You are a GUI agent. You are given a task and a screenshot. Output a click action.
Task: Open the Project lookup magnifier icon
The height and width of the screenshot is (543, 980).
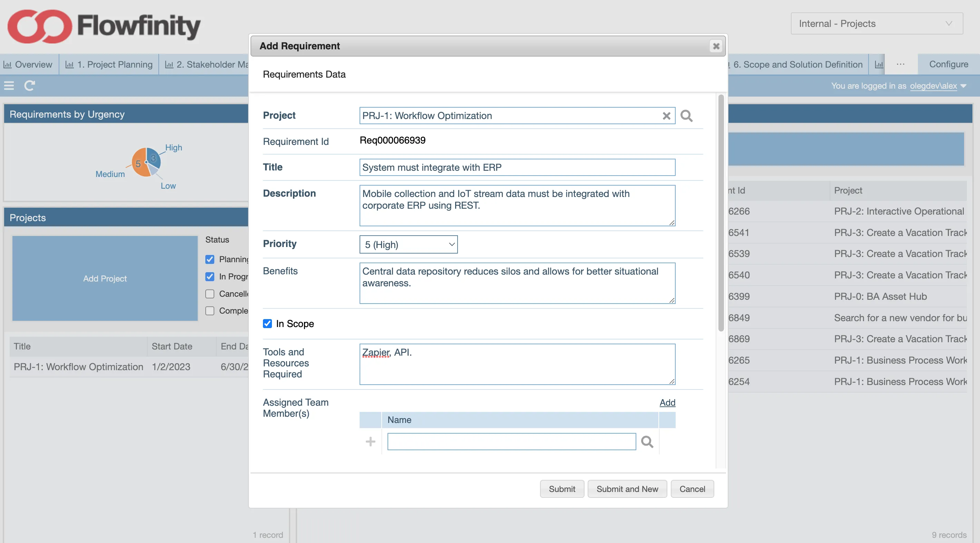[x=686, y=116]
